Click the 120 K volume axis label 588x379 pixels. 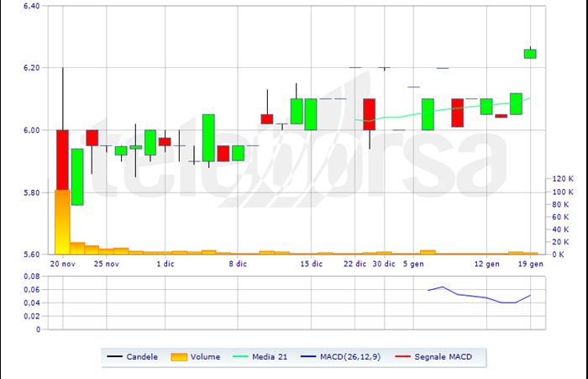(558, 179)
